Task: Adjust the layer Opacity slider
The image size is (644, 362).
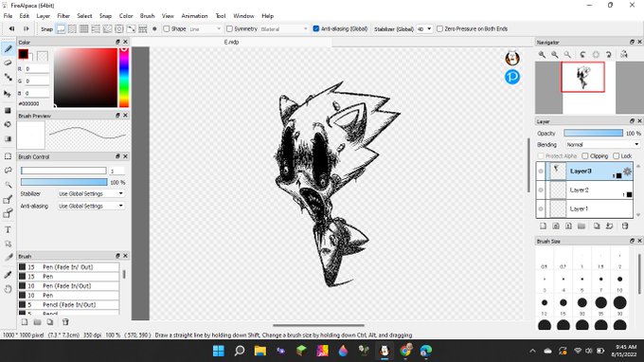Action: [593, 133]
